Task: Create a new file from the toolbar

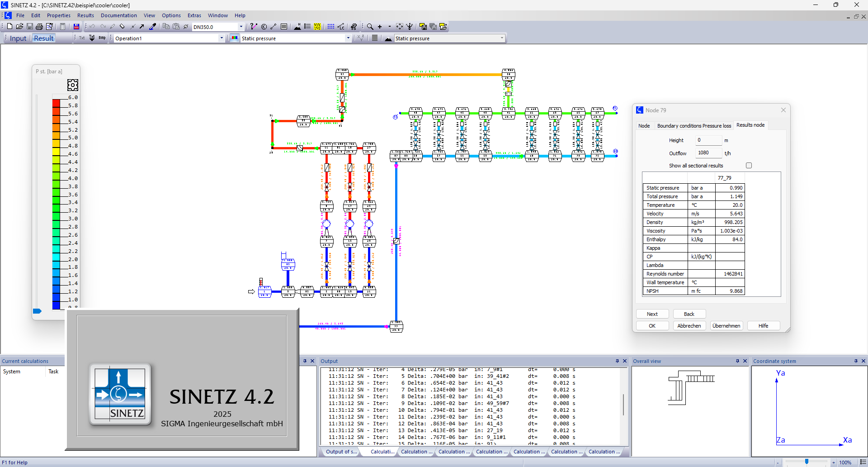Action: 9,27
